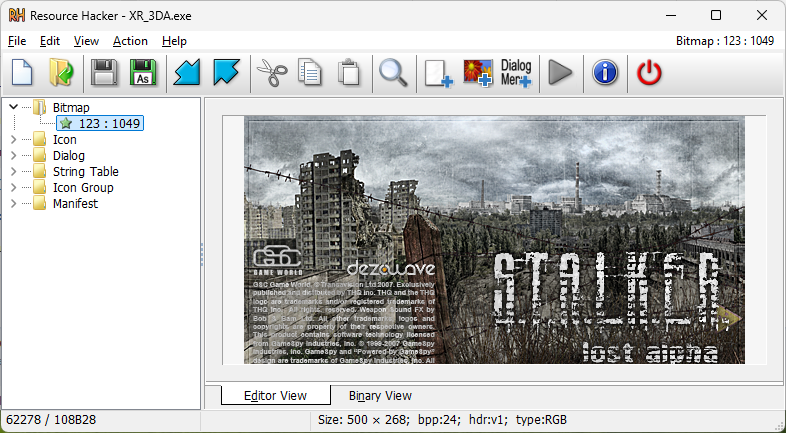This screenshot has height=433, width=786.
Task: Copy using the double-page icon
Action: [310, 73]
